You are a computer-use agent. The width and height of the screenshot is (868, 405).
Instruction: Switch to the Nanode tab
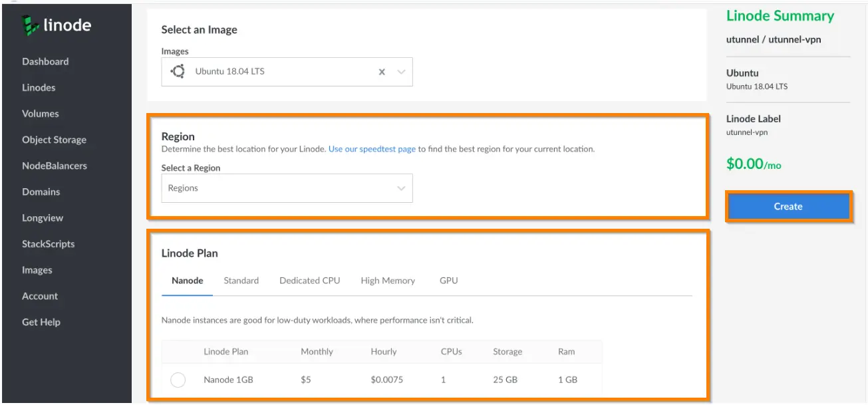pyautogui.click(x=188, y=281)
